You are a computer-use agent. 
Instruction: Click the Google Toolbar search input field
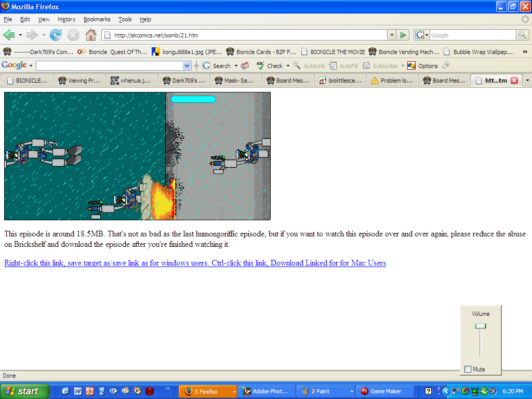[x=109, y=66]
